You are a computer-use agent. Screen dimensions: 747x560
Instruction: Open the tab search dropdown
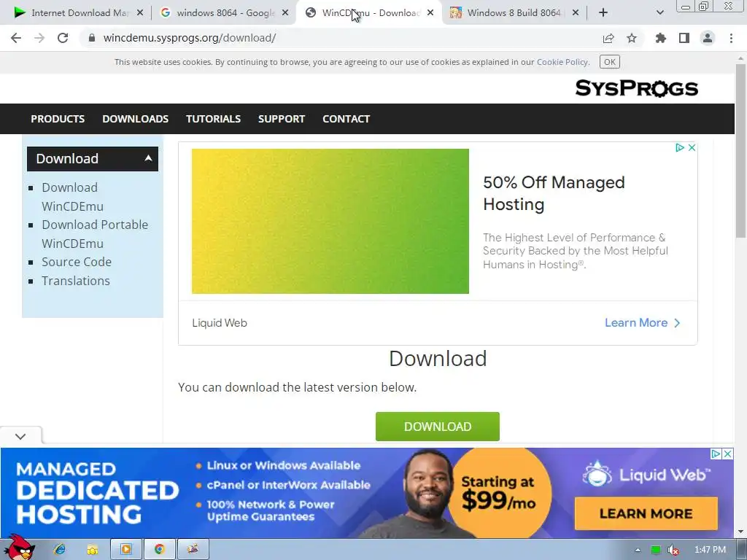pos(659,13)
